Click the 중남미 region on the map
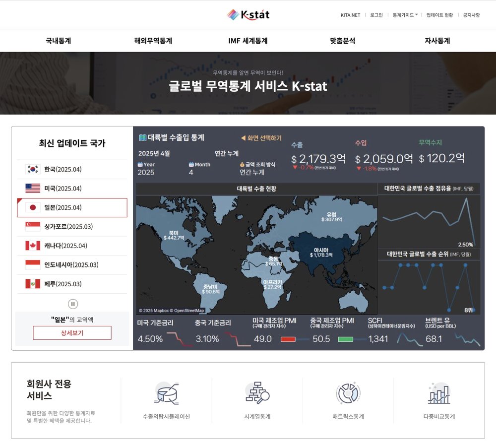The height and width of the screenshot is (448, 496). [211, 289]
